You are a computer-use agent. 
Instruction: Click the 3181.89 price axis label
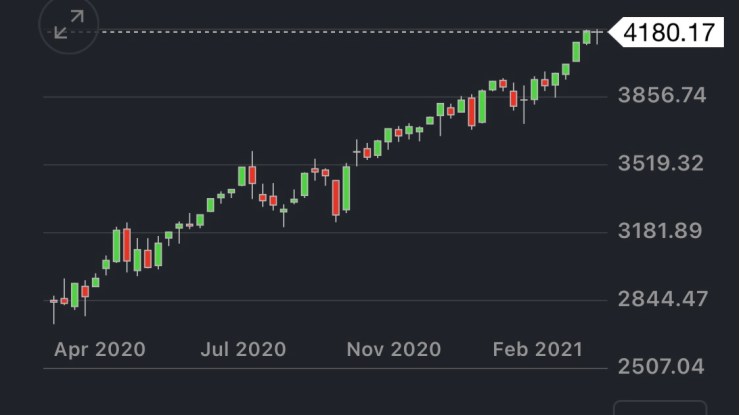click(x=663, y=232)
